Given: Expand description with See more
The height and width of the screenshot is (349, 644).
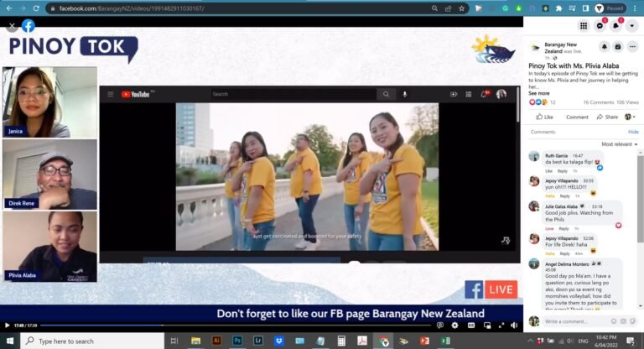Looking at the screenshot, I should (539, 93).
